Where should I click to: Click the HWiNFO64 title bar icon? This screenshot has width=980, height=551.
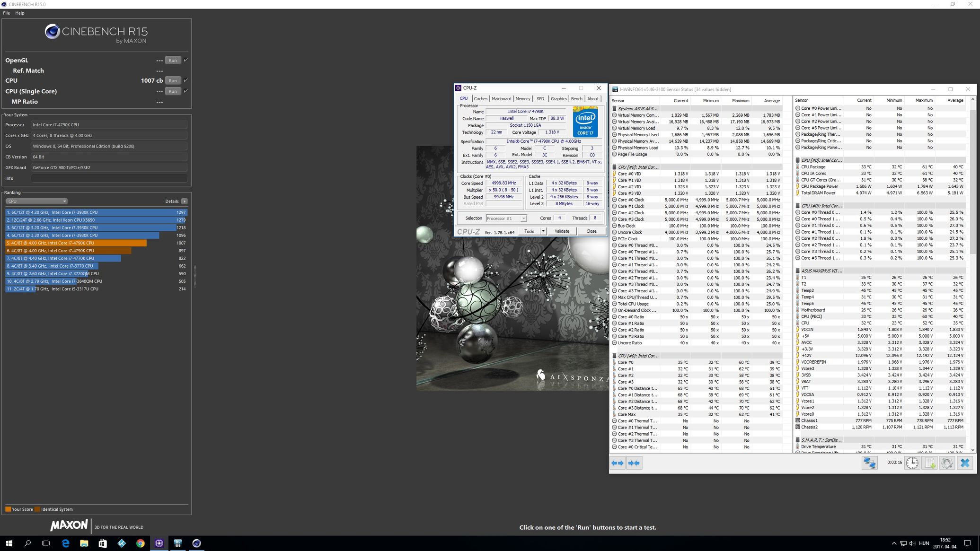615,89
